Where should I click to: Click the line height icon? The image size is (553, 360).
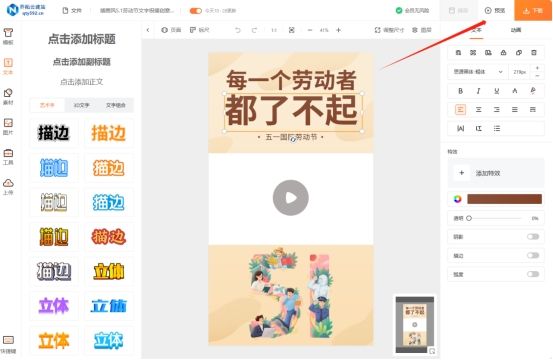478,128
